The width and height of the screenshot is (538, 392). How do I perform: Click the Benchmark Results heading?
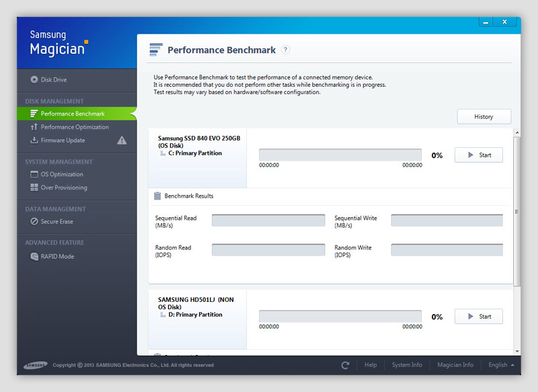[x=189, y=196]
